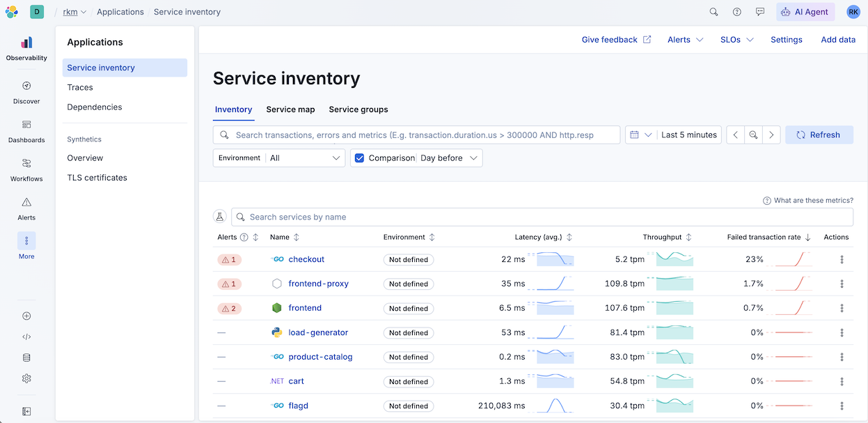Select Service inventory in Applications menu

point(125,68)
